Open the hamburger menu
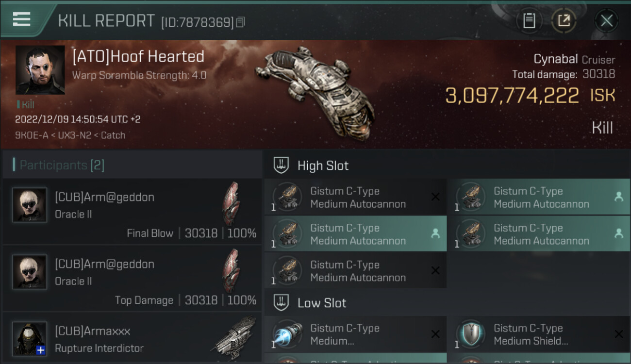Image resolution: width=631 pixels, height=364 pixels. pyautogui.click(x=22, y=19)
